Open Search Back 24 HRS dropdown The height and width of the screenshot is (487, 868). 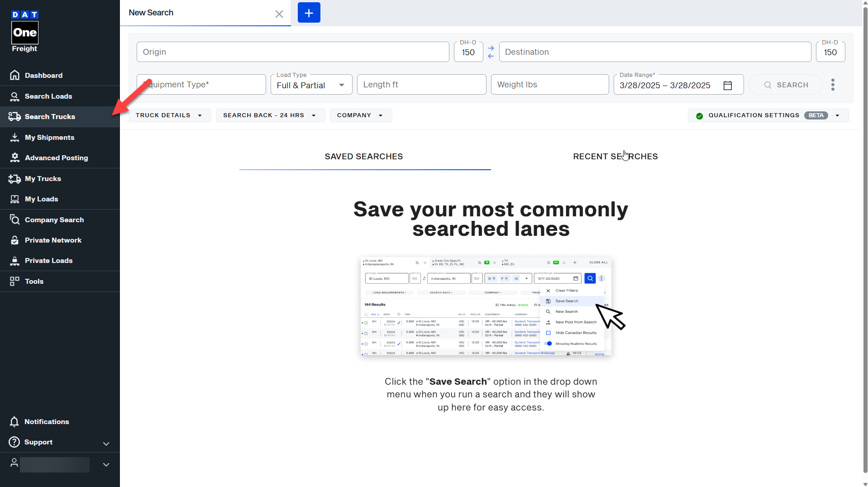[270, 115]
